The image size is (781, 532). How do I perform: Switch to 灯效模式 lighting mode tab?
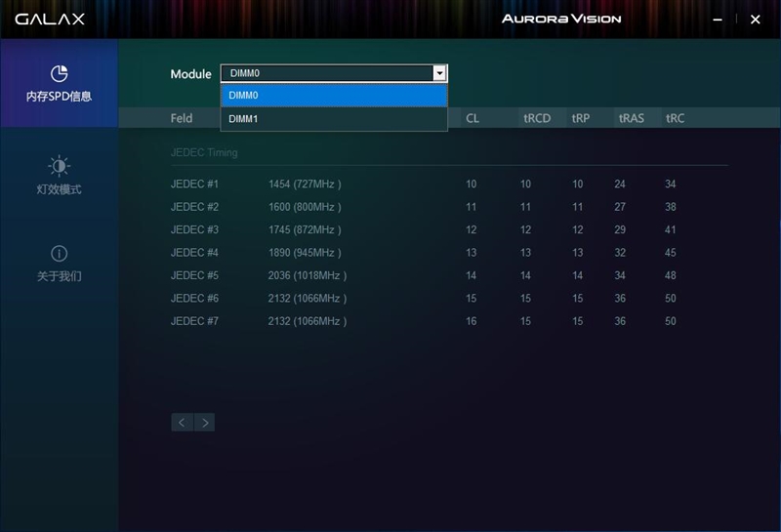pos(59,175)
